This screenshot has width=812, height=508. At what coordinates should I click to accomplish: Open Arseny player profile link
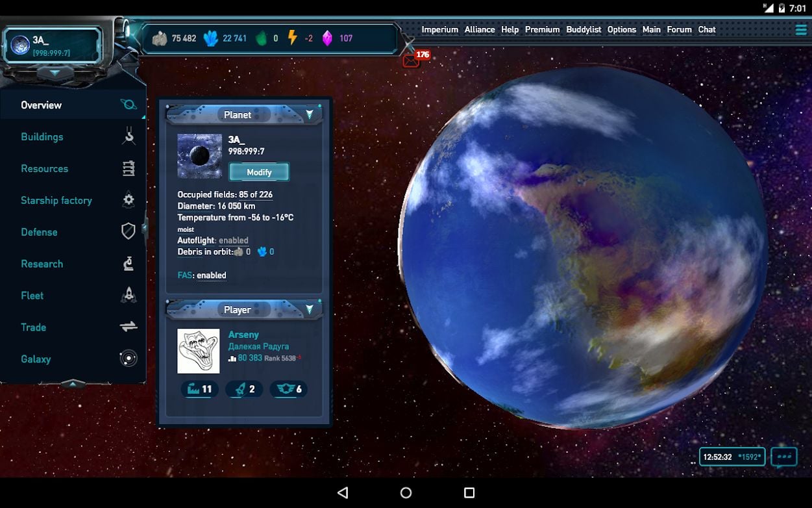point(243,335)
